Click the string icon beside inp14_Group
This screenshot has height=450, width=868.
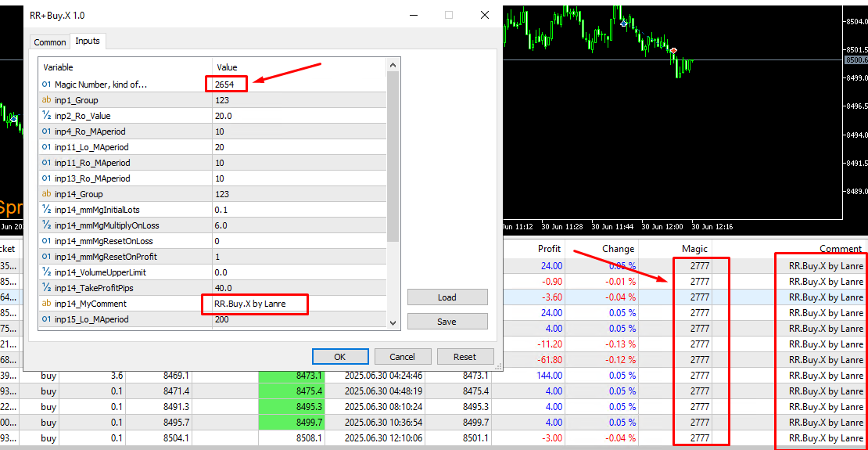[x=46, y=195]
